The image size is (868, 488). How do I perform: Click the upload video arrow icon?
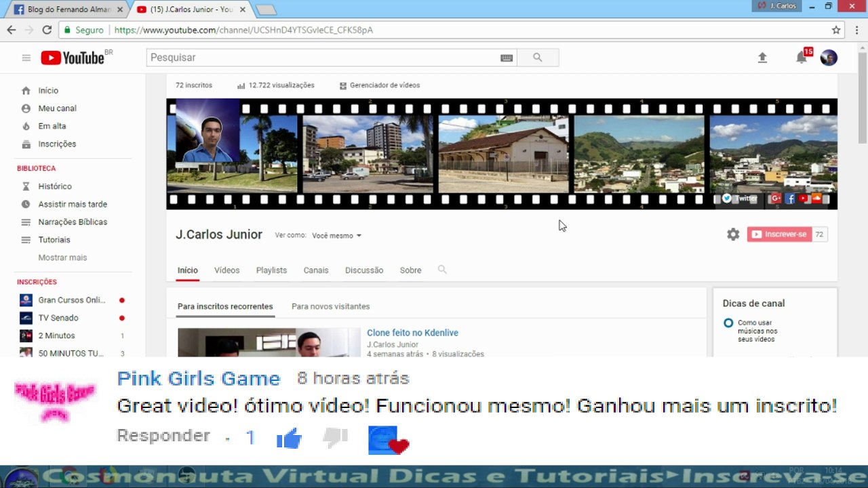[x=762, y=58]
